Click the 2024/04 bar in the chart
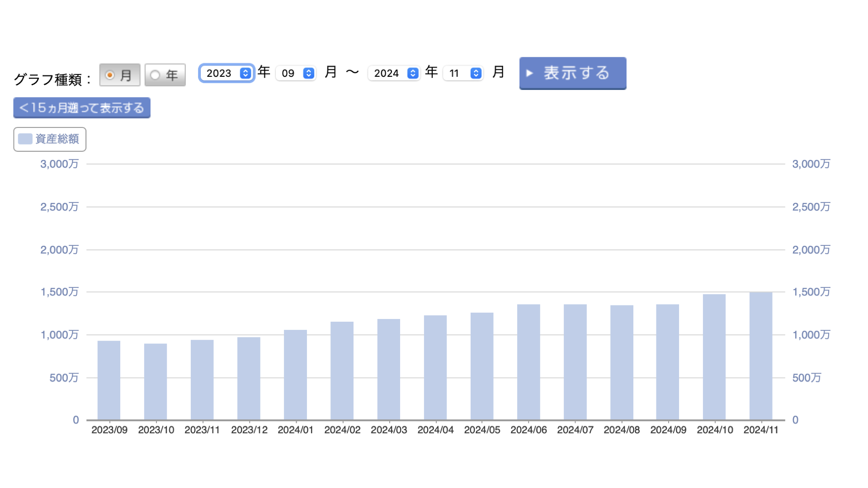Viewport: 868px width, 488px height. (x=435, y=368)
